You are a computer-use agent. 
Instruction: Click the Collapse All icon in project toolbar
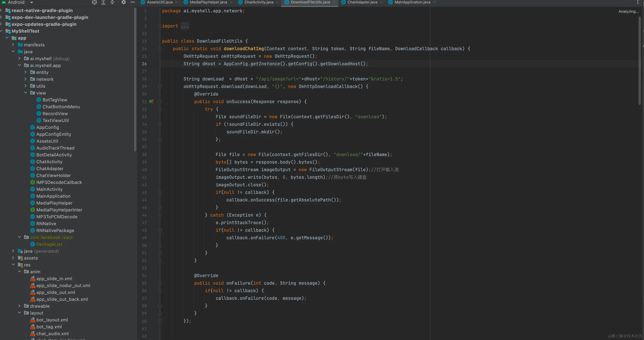point(112,2)
